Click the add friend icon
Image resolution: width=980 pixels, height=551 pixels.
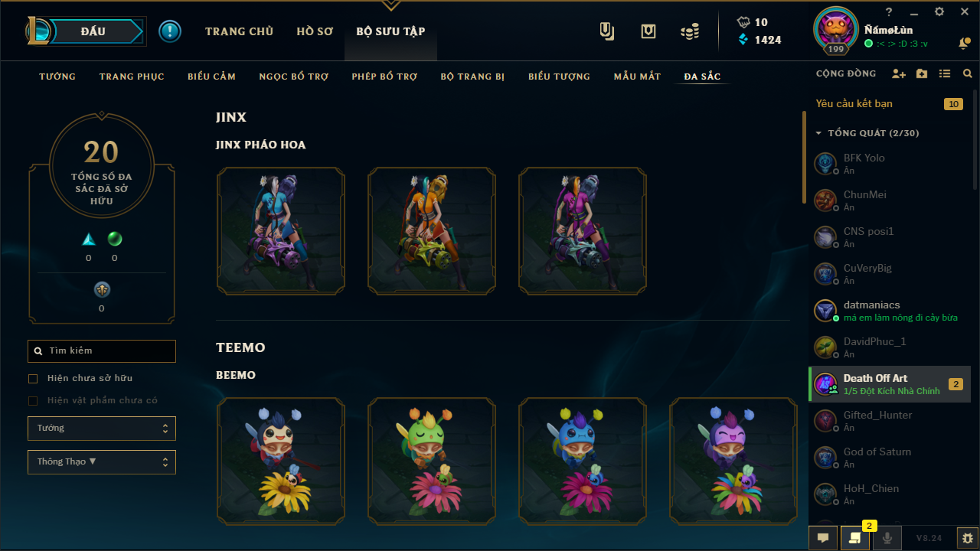tap(899, 73)
